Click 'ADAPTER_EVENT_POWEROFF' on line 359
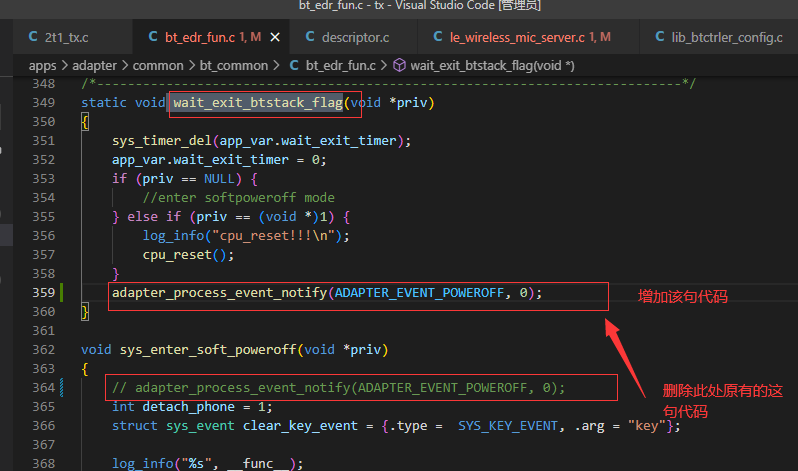Image resolution: width=798 pixels, height=471 pixels. coord(419,293)
